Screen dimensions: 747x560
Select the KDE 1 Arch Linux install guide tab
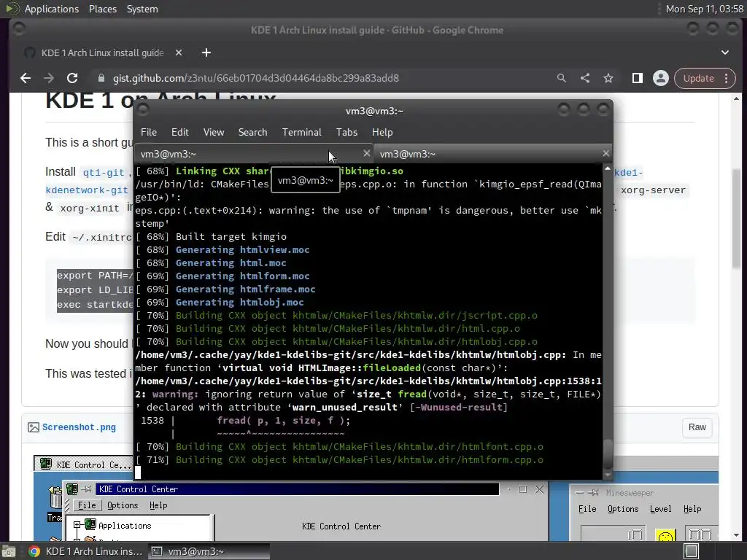pos(102,52)
